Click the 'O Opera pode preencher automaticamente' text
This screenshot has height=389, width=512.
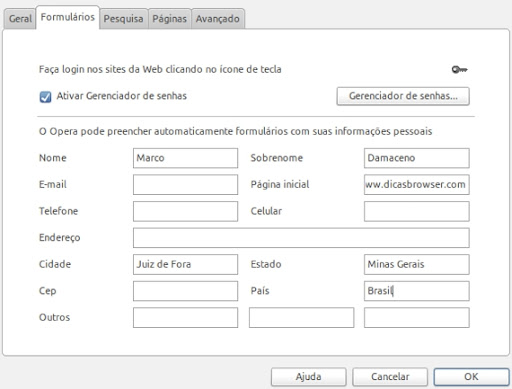pyautogui.click(x=137, y=131)
